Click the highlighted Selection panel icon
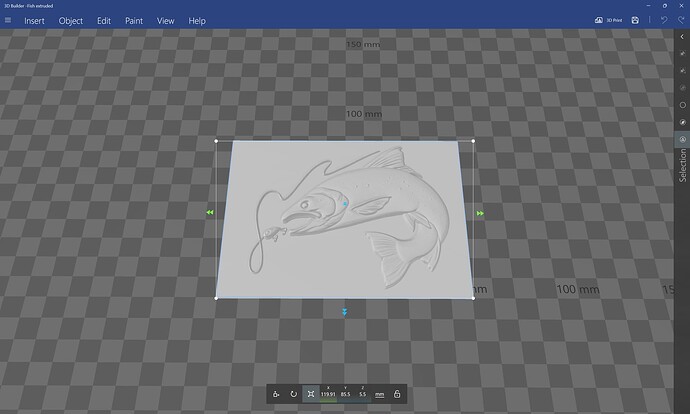 [683, 139]
